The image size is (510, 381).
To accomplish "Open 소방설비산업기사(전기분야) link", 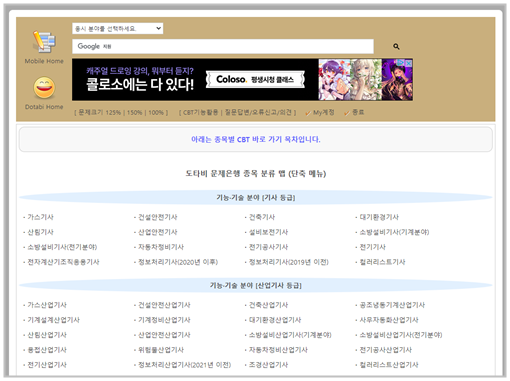I will coord(401,335).
